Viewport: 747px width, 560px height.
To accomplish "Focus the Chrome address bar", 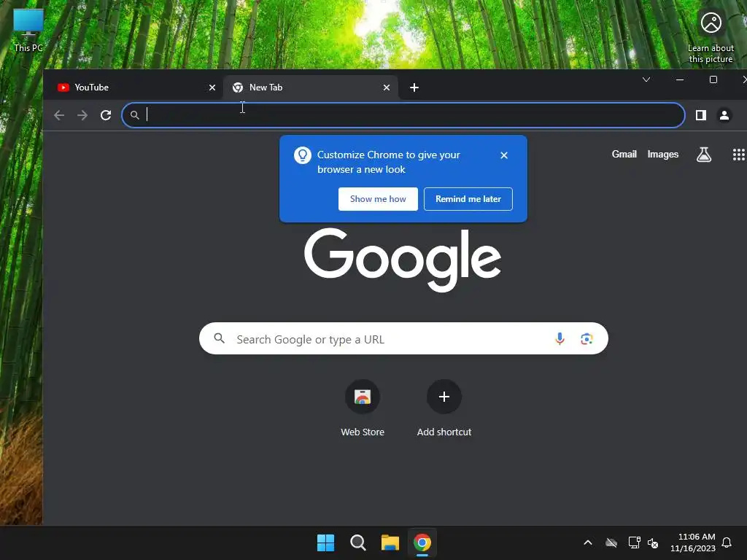I will 403,115.
